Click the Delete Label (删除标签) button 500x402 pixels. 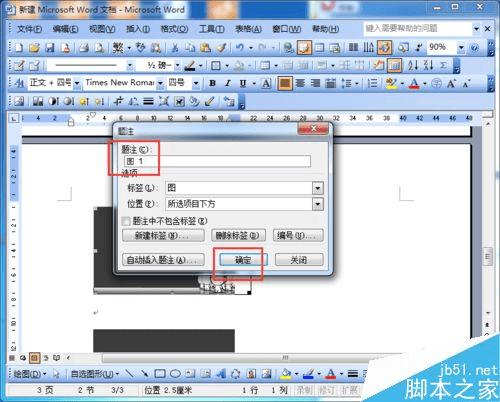[238, 236]
